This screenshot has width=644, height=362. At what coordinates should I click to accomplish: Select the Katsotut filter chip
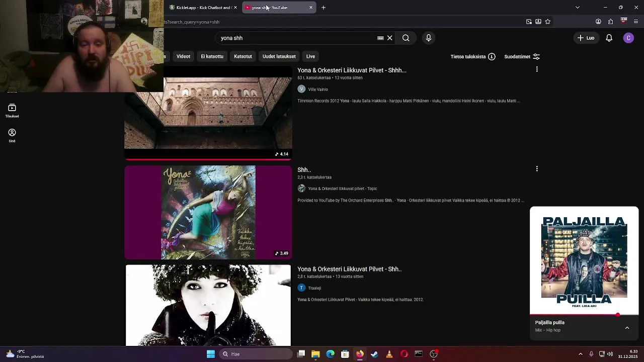243,56
